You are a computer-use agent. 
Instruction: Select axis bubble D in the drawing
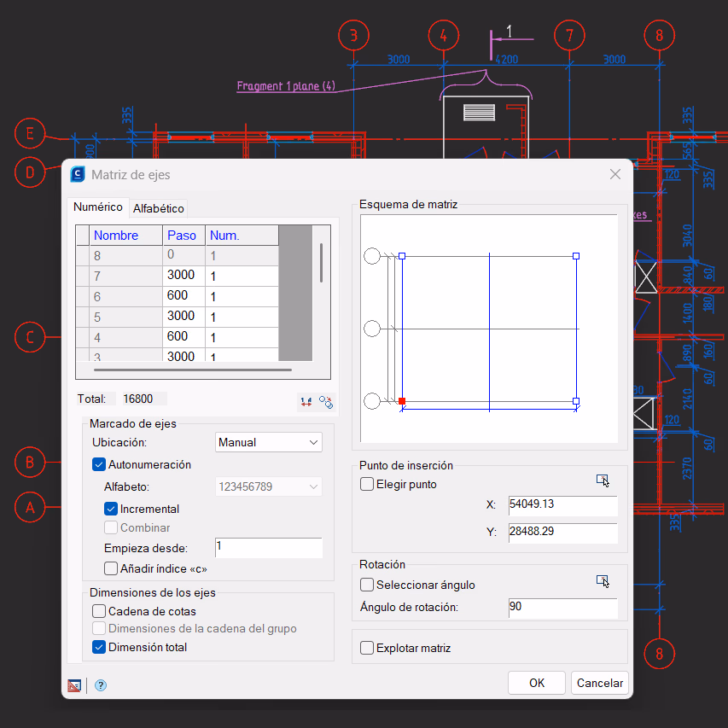[x=30, y=172]
